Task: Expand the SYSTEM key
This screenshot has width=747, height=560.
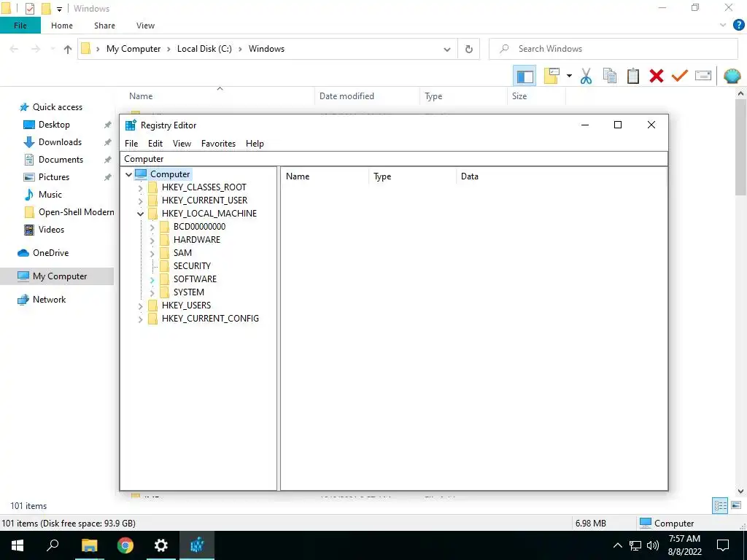Action: [152, 293]
